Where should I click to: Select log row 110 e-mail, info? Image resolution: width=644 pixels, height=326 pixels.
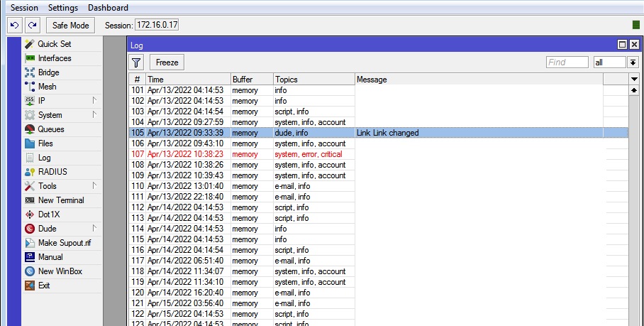378,186
